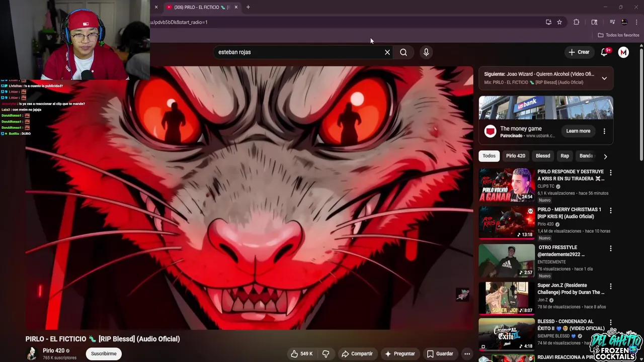Click the CLIPS TC channel name
644x362 pixels.
[546, 186]
